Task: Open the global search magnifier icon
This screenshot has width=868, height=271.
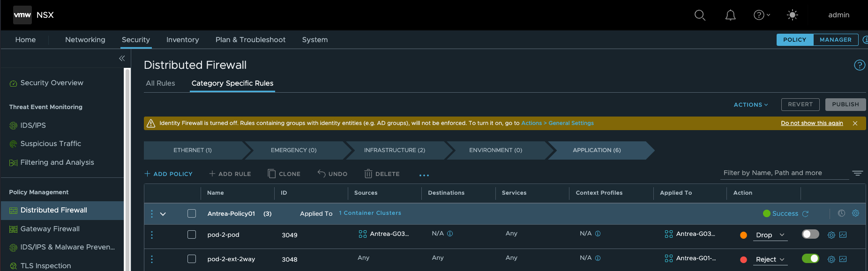Action: click(700, 15)
